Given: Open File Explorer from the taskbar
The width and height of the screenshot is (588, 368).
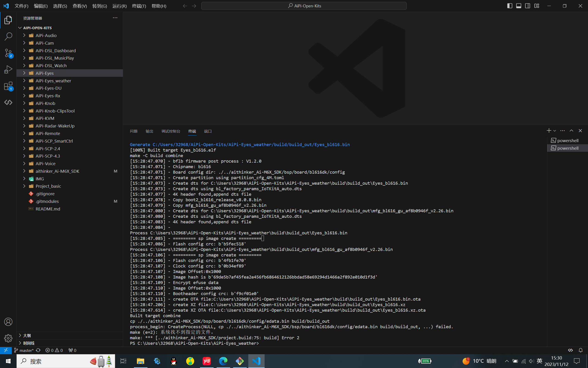Looking at the screenshot, I should point(140,361).
